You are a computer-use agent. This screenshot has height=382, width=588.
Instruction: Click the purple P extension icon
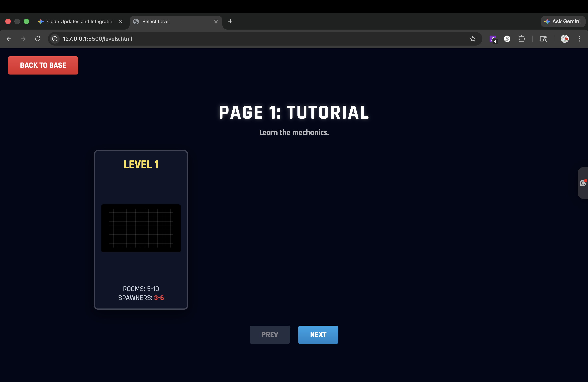pyautogui.click(x=493, y=39)
